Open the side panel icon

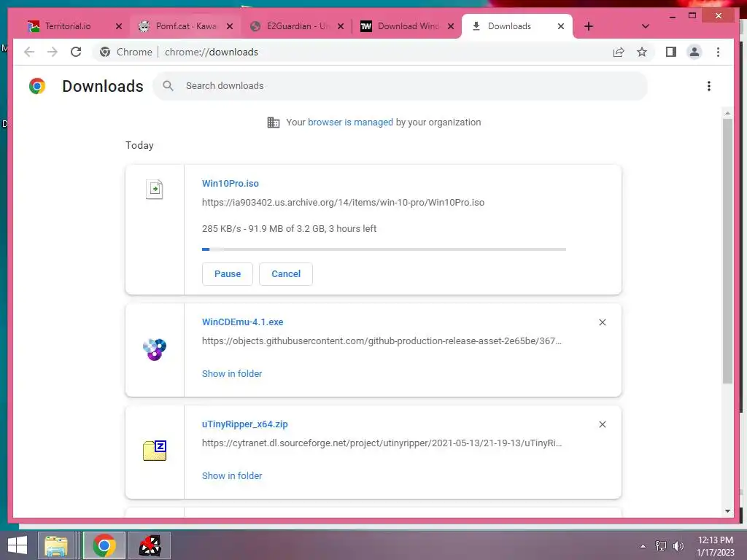coord(671,52)
